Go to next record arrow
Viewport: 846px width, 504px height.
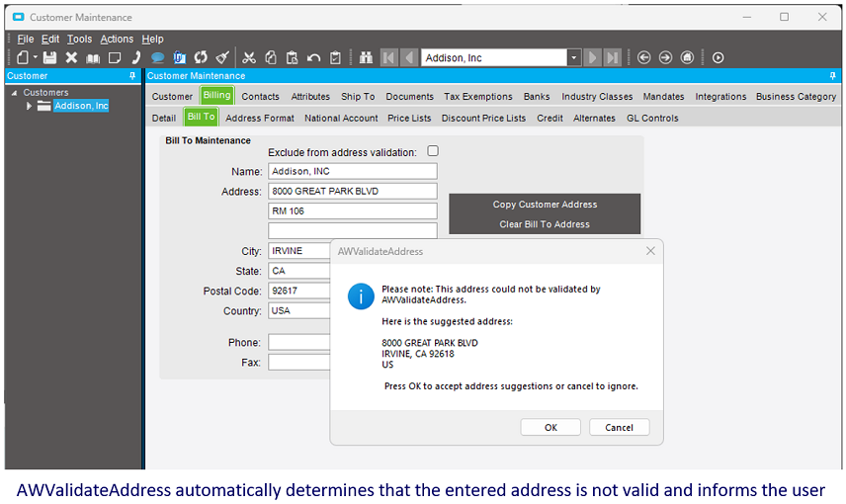point(592,57)
